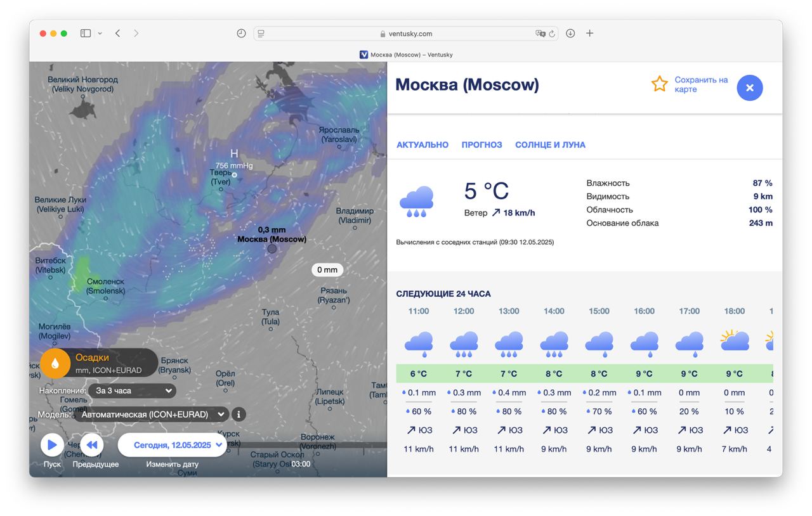Toggle the Safari sidebar icon

(x=86, y=34)
